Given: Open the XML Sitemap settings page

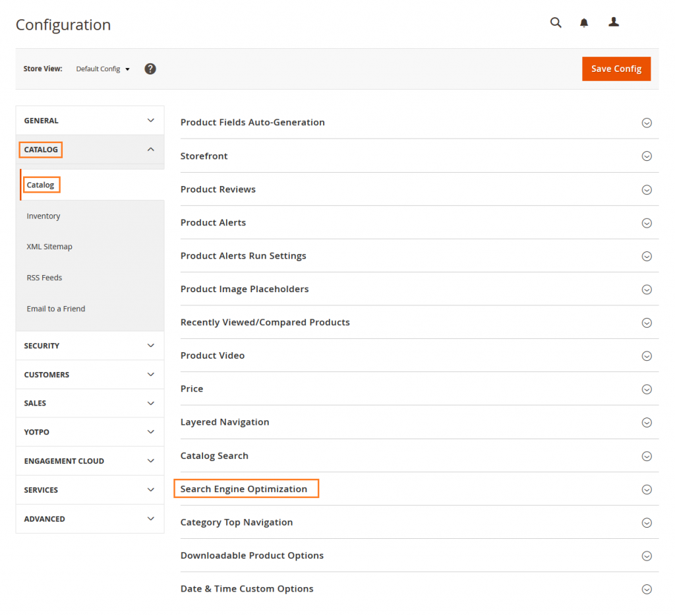Looking at the screenshot, I should pyautogui.click(x=49, y=246).
